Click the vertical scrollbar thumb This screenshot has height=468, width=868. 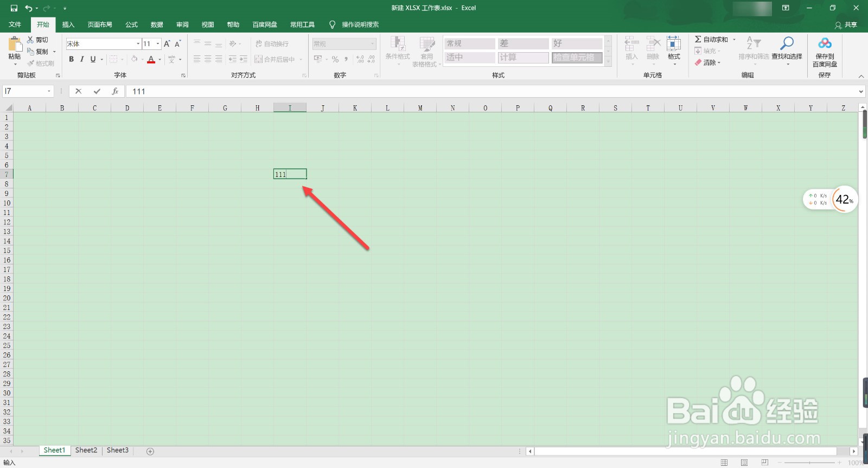pos(864,125)
